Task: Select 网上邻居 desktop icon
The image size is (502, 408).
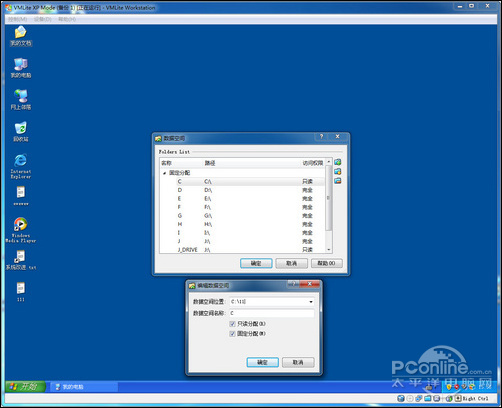Action: [21, 100]
